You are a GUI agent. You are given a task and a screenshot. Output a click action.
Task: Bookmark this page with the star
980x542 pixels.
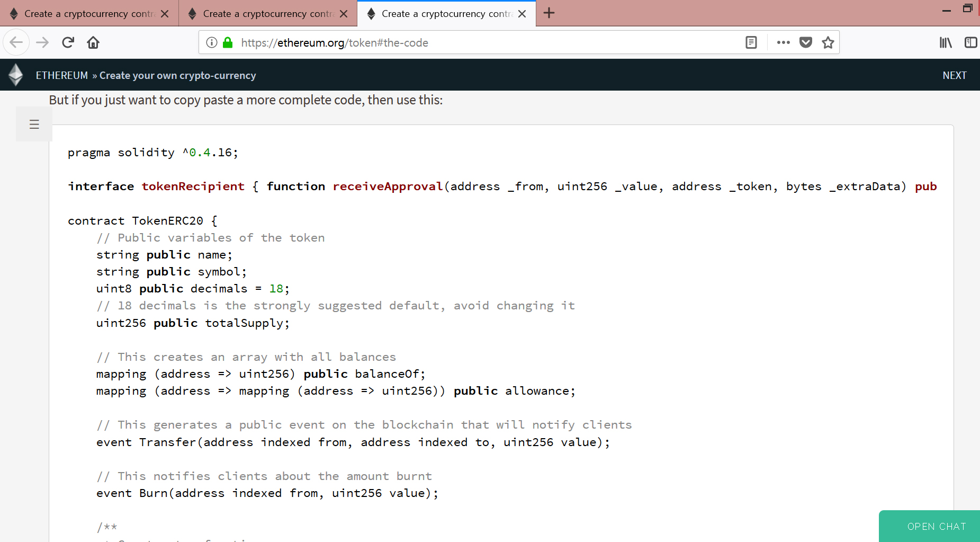click(828, 42)
